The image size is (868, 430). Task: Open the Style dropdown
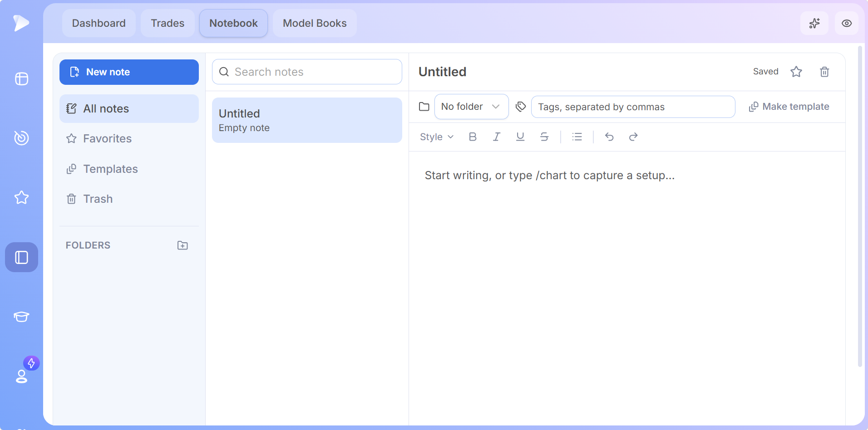437,137
